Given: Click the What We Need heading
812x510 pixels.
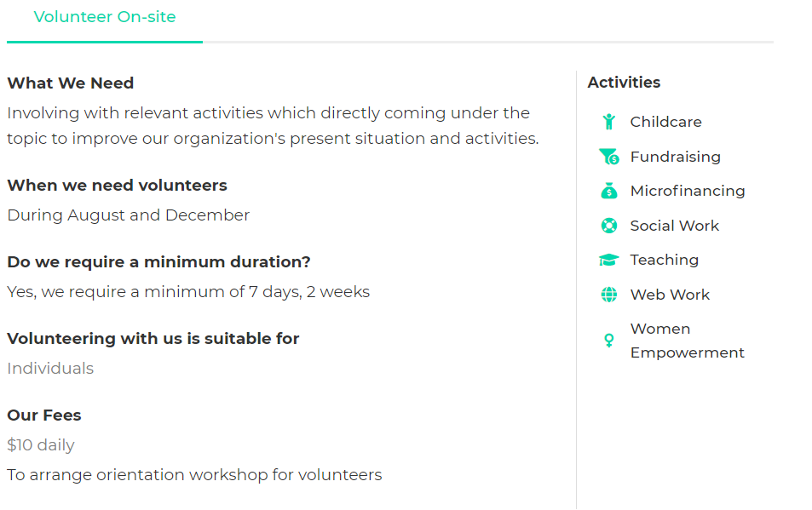Looking at the screenshot, I should point(71,83).
